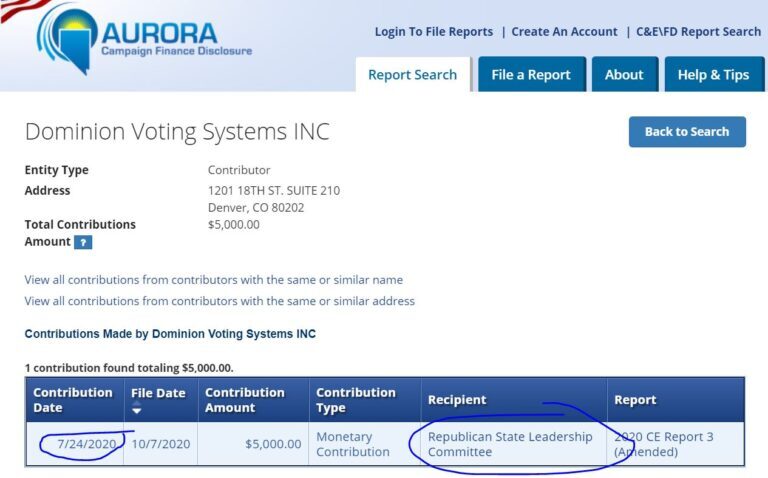Select the '1 contribution found totaling $5,000.00' text
768x478 pixels.
[x=129, y=368]
